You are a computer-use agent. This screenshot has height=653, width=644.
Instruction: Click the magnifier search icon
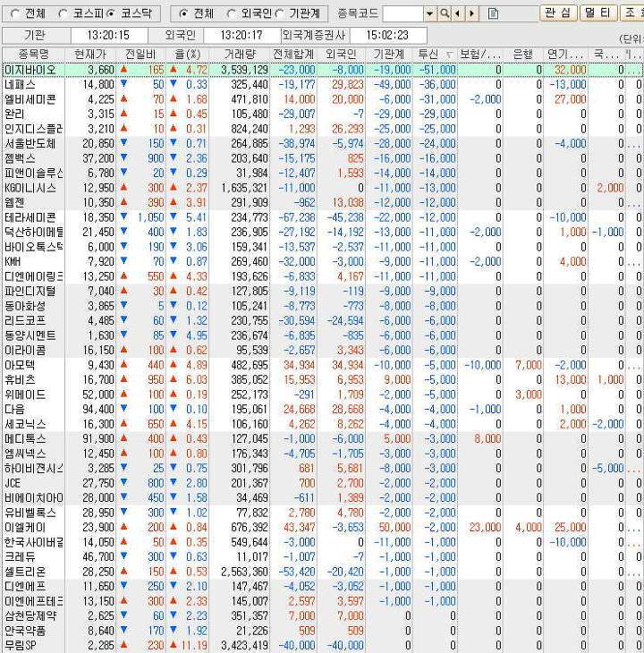pos(445,14)
